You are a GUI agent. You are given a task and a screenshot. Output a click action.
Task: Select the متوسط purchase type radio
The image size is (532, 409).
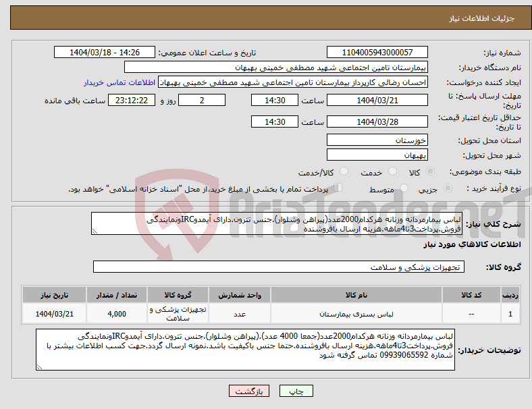[x=404, y=188]
